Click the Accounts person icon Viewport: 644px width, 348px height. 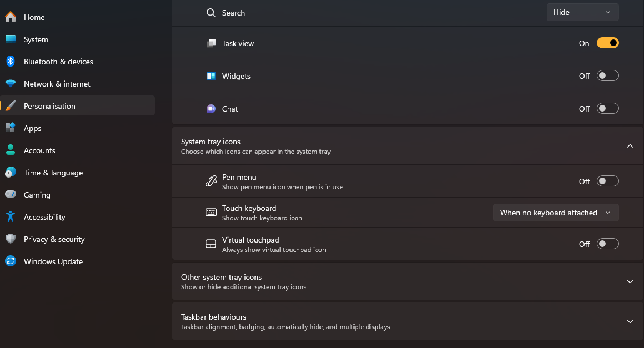10,150
